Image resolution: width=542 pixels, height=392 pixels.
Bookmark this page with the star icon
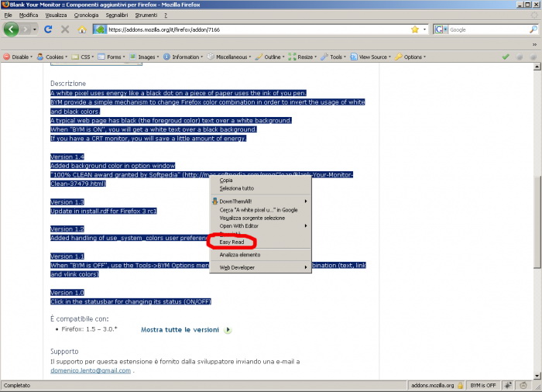coord(415,29)
